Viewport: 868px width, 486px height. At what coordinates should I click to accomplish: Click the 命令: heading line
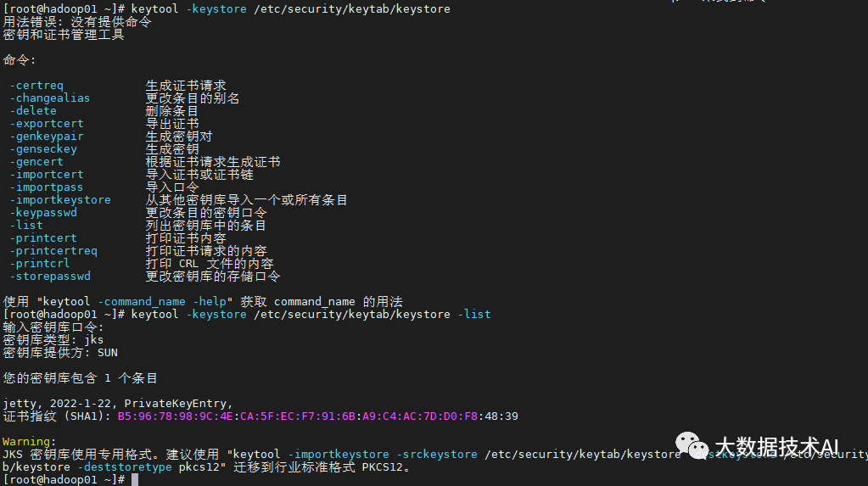(20, 59)
